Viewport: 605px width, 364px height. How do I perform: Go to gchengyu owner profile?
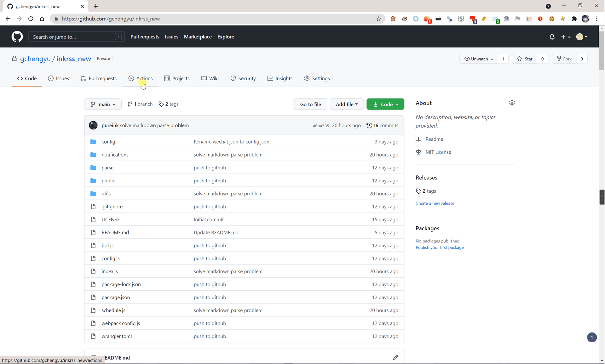(x=35, y=59)
